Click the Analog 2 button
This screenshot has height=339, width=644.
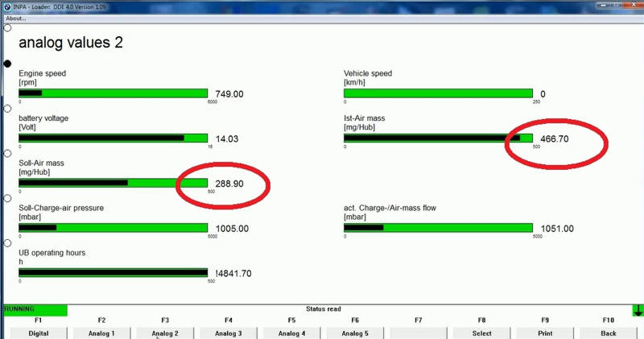165,333
